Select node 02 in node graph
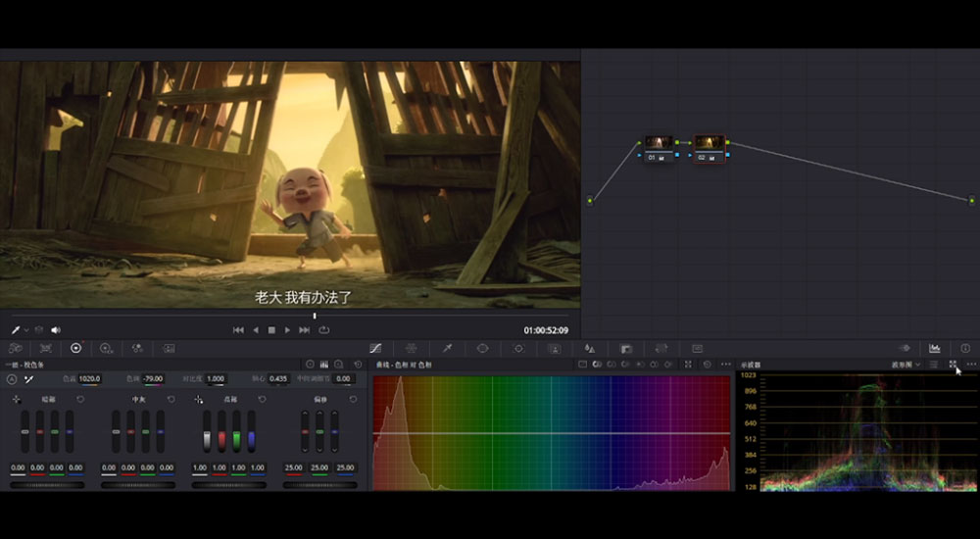This screenshot has height=539, width=980. pos(710,147)
